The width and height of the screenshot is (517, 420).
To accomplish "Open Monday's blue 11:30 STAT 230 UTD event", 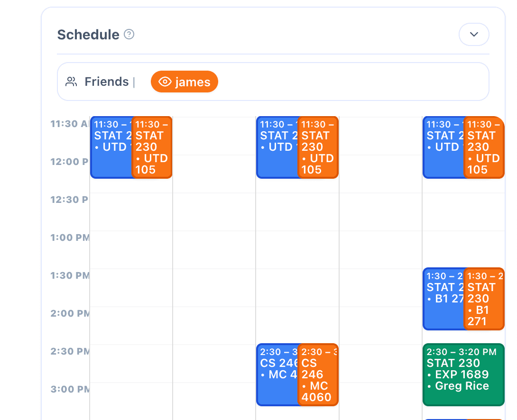I will 111,147.
